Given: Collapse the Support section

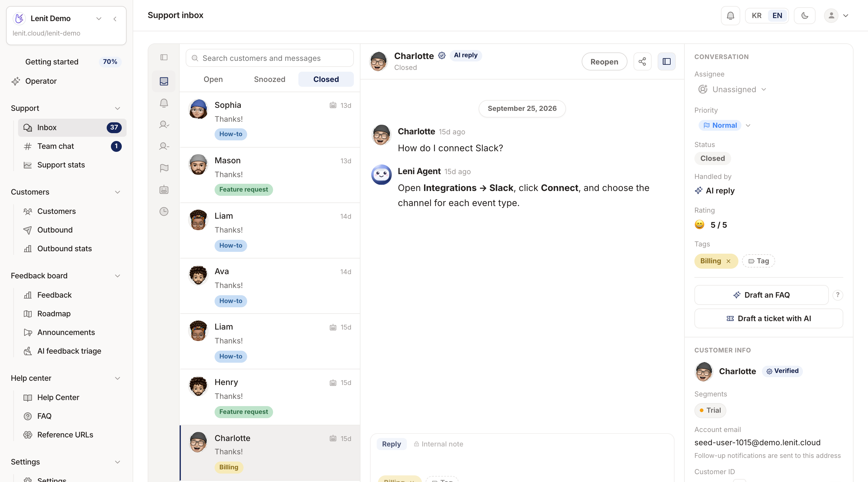Looking at the screenshot, I should (x=117, y=108).
